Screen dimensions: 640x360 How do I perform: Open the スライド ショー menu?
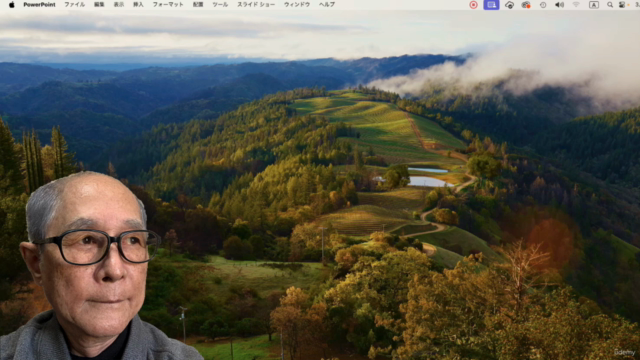(x=256, y=5)
